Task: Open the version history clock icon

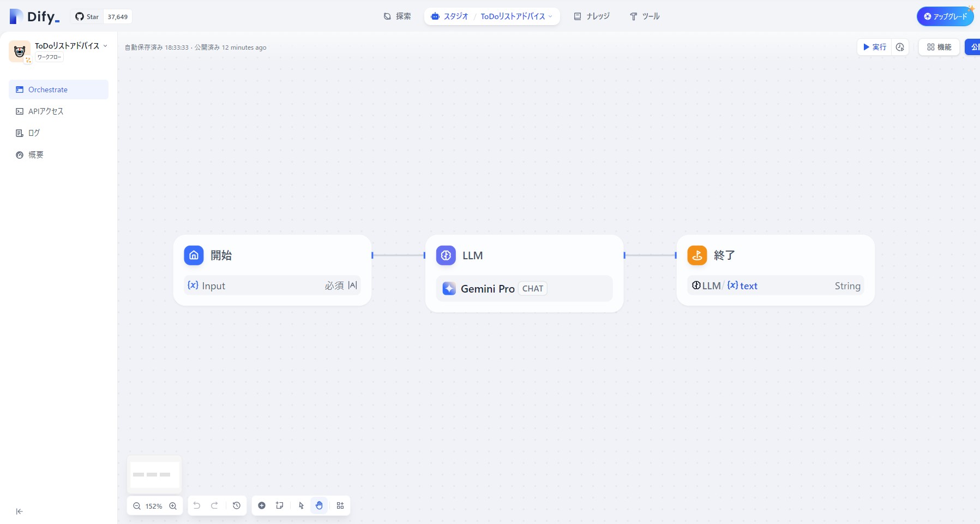Action: point(237,505)
